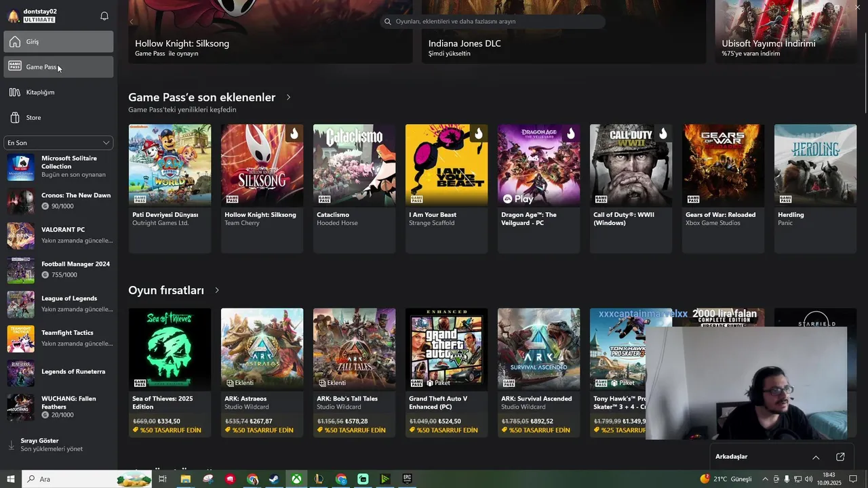Image resolution: width=868 pixels, height=488 pixels.
Task: Open Teamfight Tactics from sidebar list
Action: (x=58, y=338)
